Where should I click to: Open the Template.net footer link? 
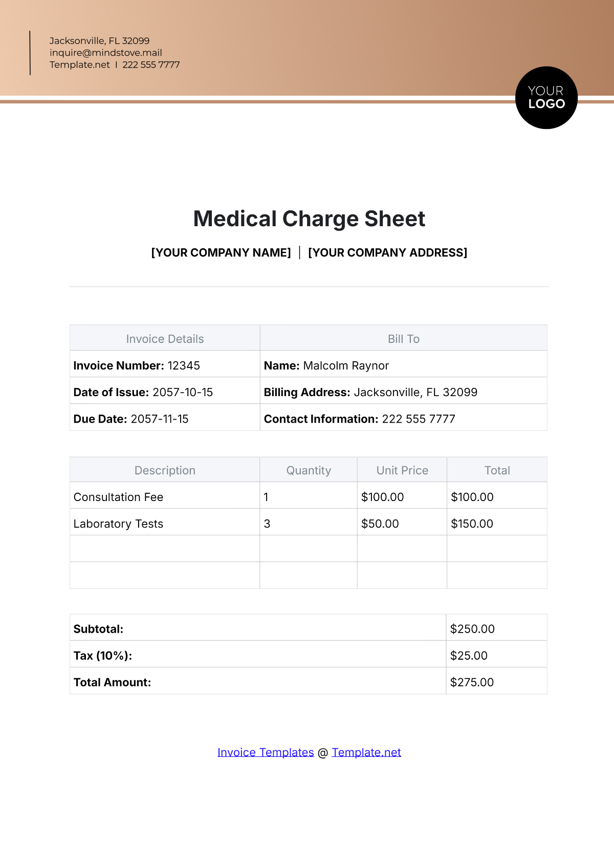coord(366,752)
